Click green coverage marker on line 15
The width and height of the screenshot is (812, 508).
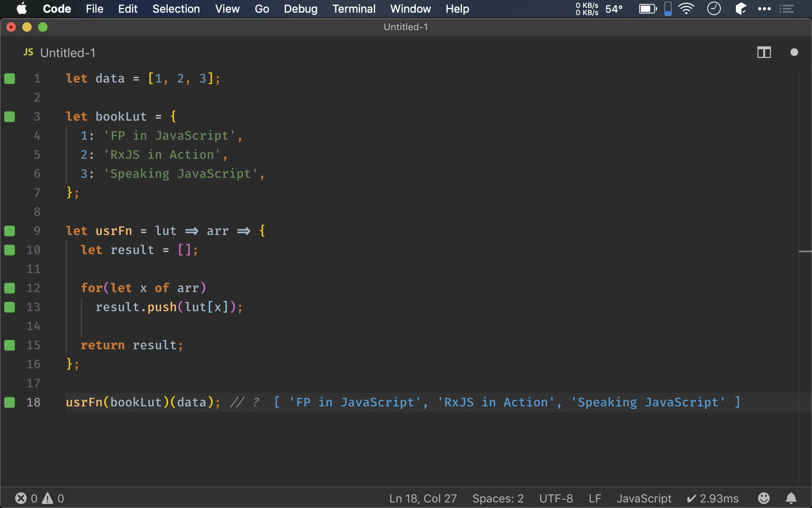pyautogui.click(x=10, y=345)
